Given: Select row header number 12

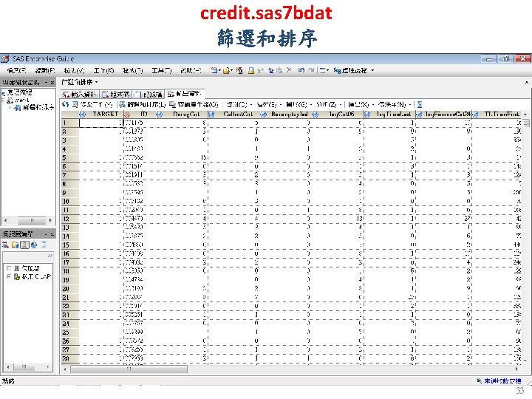Looking at the screenshot, I should 70,219.
